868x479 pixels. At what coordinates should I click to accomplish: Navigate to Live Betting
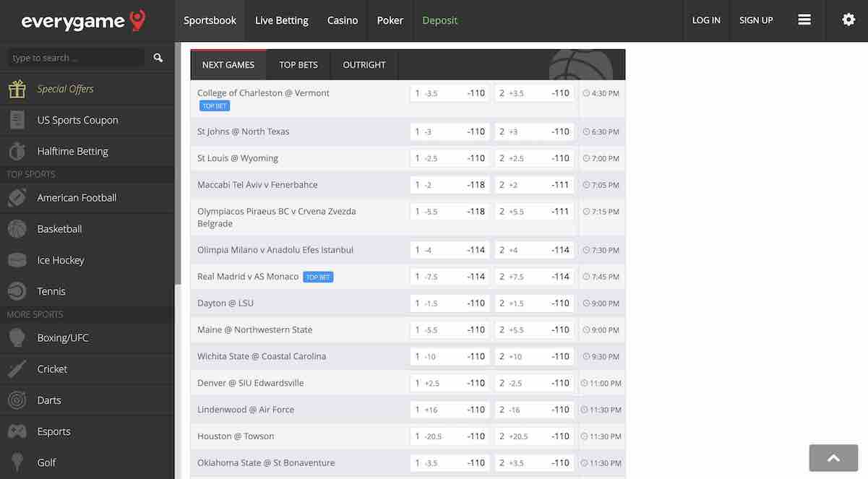click(281, 20)
